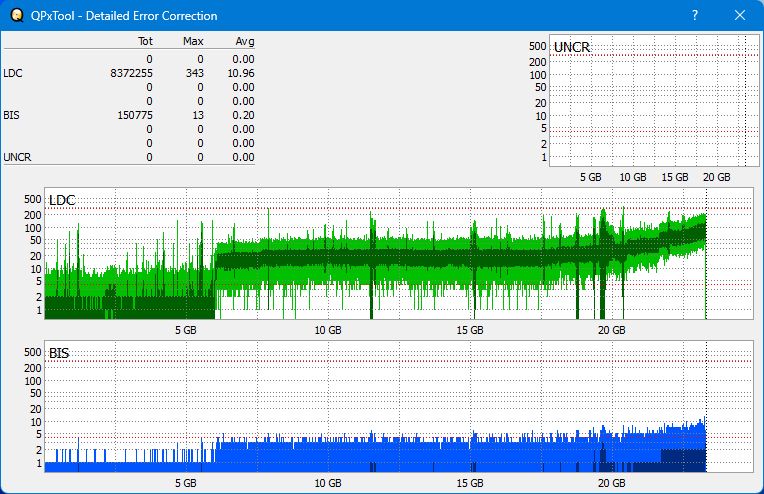Click the QPxTool app icon in title bar
764x494 pixels.
(x=17, y=15)
